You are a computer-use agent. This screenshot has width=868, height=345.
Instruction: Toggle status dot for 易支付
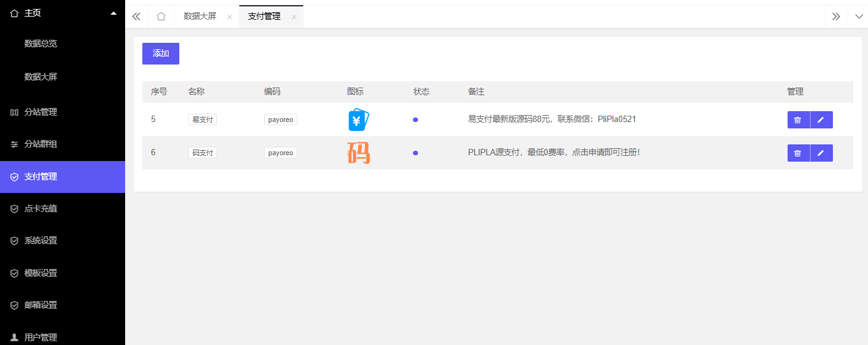[x=415, y=119]
